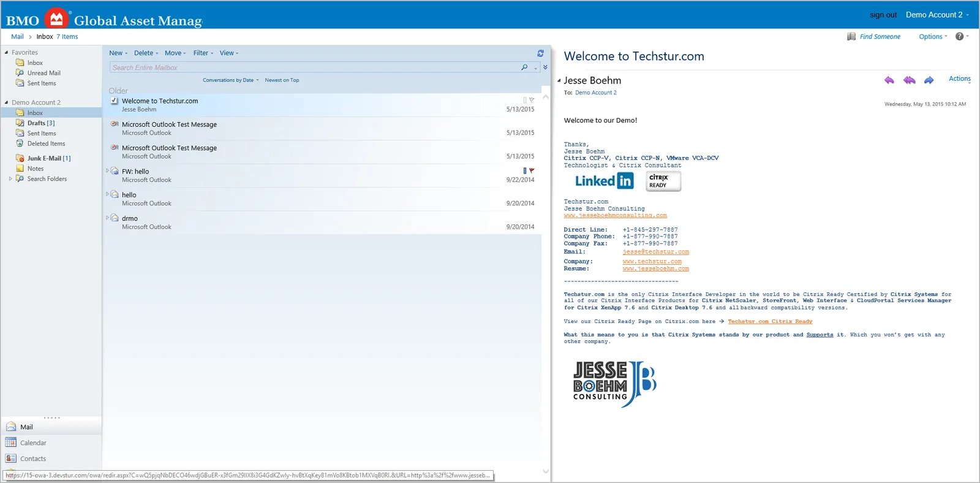The height and width of the screenshot is (483, 980).
Task: Click the LinkedIn logo in the signature
Action: (x=604, y=181)
